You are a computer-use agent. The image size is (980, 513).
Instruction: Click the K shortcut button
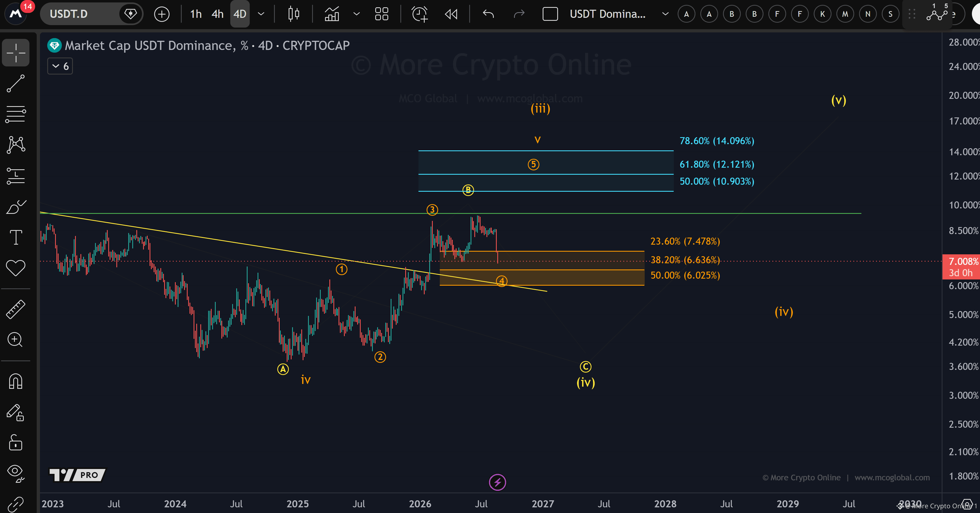[x=823, y=14]
